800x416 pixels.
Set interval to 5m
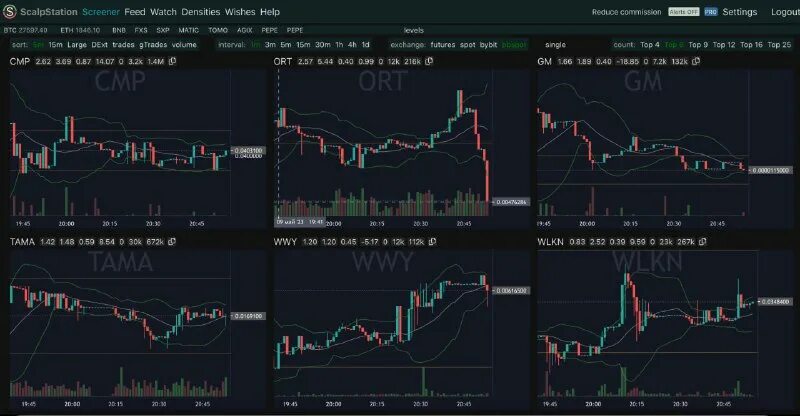tap(286, 44)
